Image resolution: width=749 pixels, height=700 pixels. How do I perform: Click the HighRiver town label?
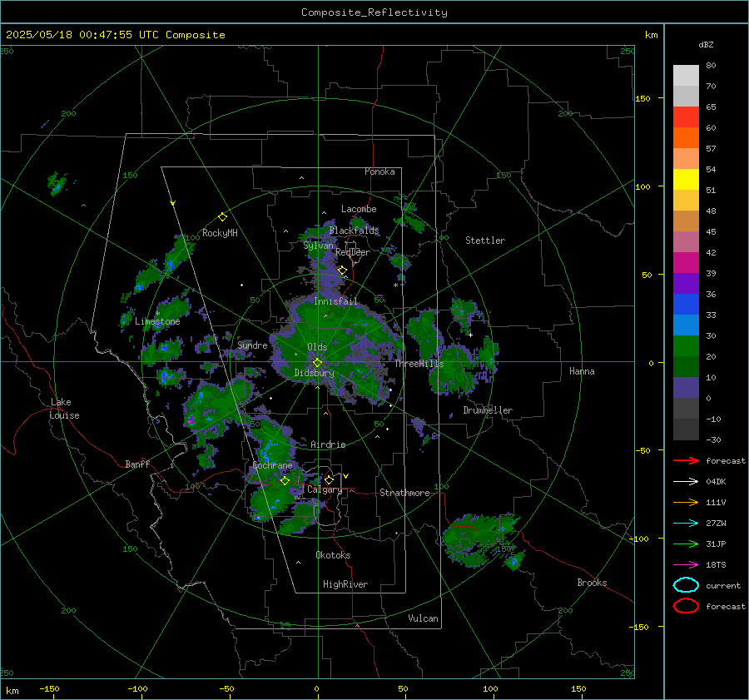pos(345,584)
